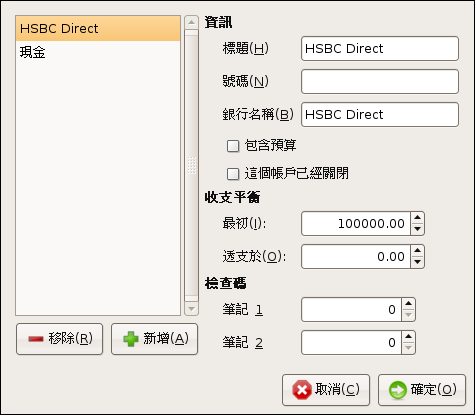
Task: Increase 最初 value with up arrow
Action: click(x=417, y=217)
